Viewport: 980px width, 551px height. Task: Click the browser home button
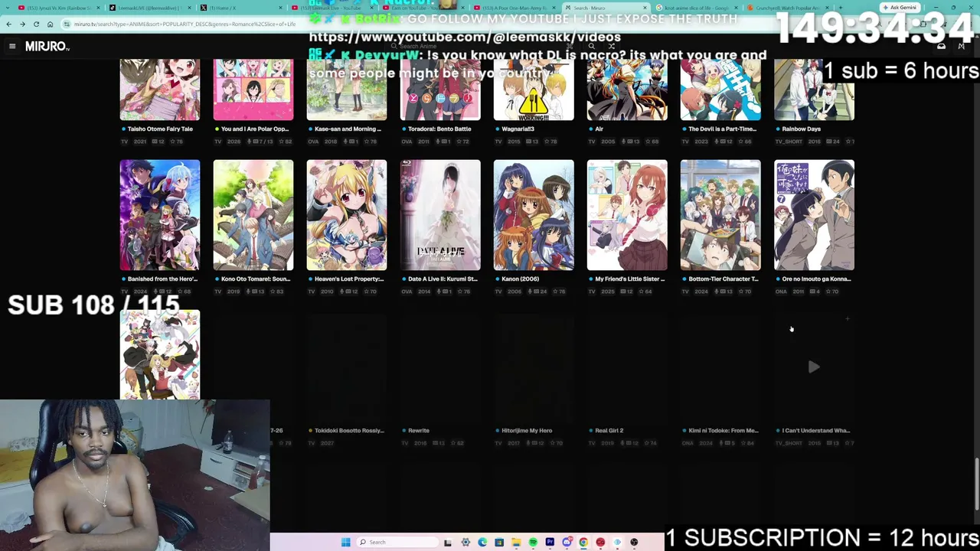pos(51,24)
